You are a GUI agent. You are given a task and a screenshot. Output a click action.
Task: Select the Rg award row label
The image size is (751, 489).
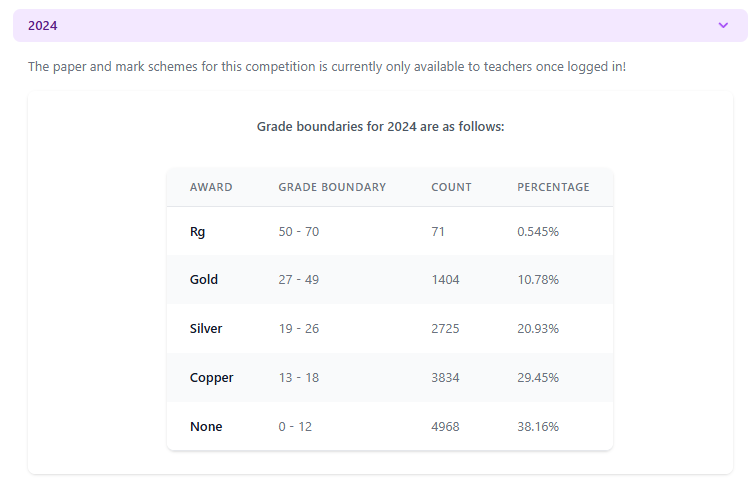(198, 231)
